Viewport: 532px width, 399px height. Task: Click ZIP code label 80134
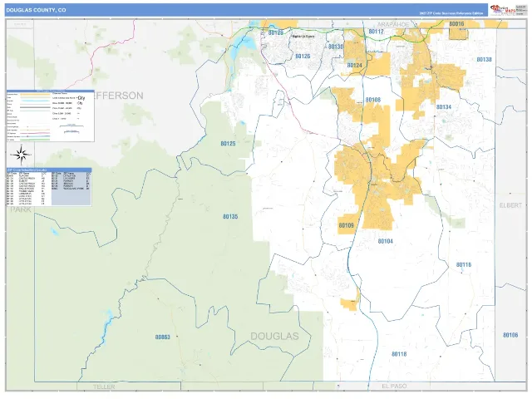[x=443, y=107]
